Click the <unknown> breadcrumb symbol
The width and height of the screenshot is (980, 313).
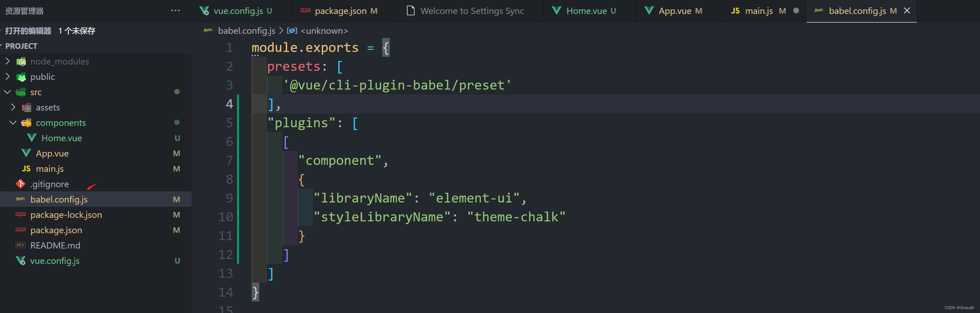324,31
